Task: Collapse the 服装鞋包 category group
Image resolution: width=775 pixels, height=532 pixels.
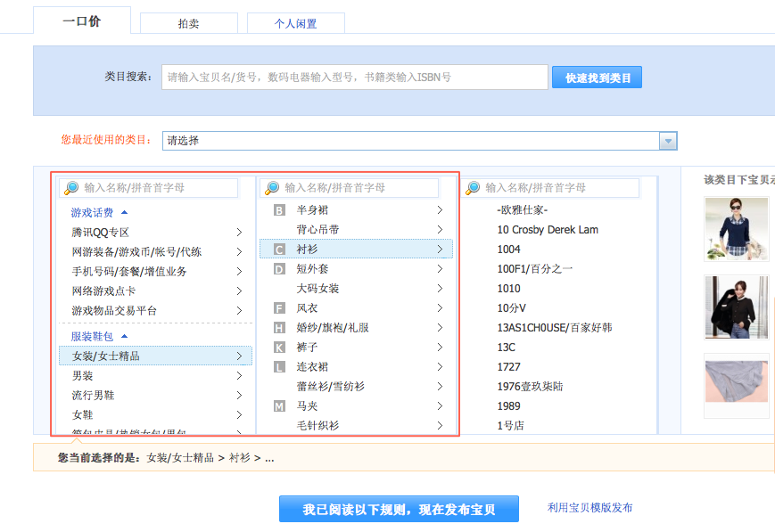Action: [124, 337]
